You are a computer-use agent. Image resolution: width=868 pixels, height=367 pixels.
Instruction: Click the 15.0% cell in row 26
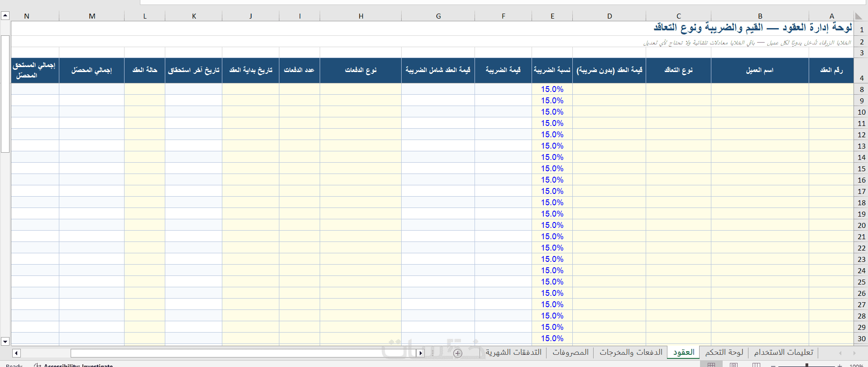point(552,293)
